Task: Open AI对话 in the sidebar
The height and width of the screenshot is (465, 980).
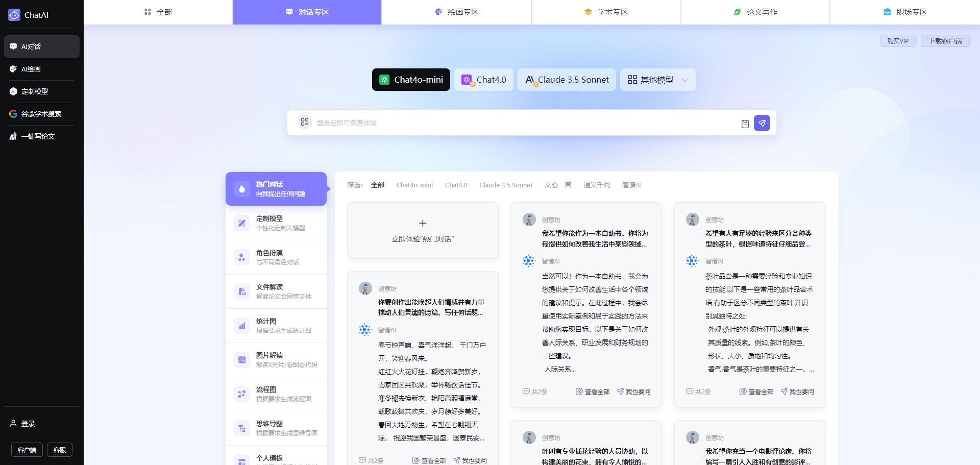Action: (x=42, y=46)
